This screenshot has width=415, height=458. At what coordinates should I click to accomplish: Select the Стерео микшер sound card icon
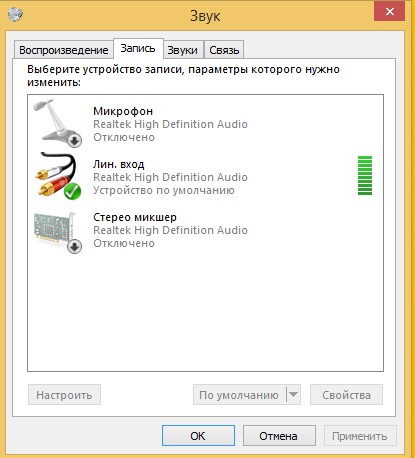coord(57,232)
